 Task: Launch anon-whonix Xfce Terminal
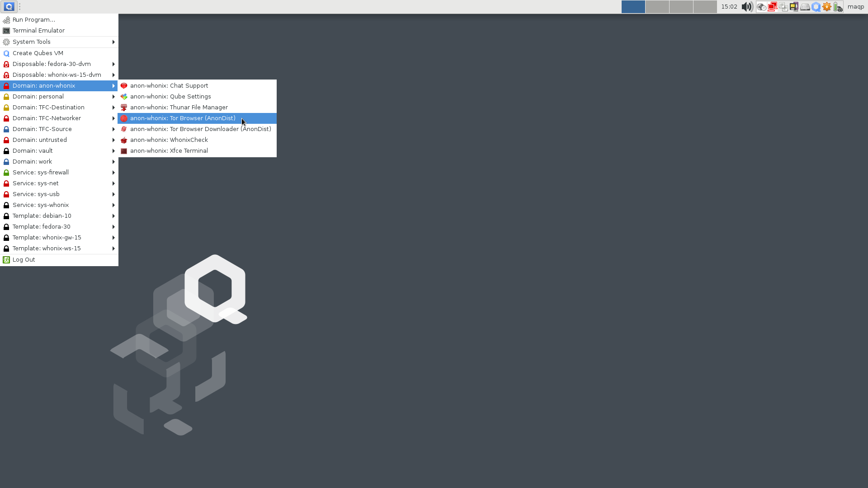click(169, 151)
